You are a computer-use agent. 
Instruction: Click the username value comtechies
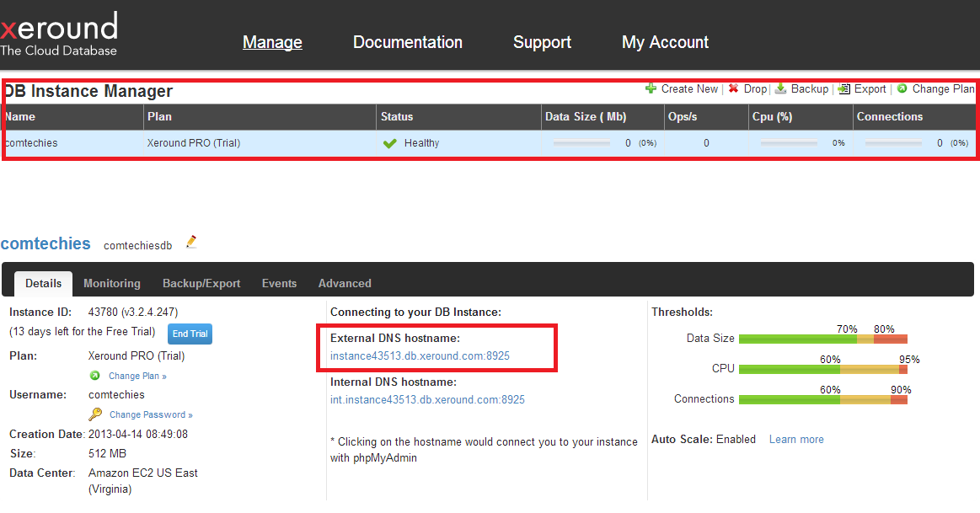[116, 394]
